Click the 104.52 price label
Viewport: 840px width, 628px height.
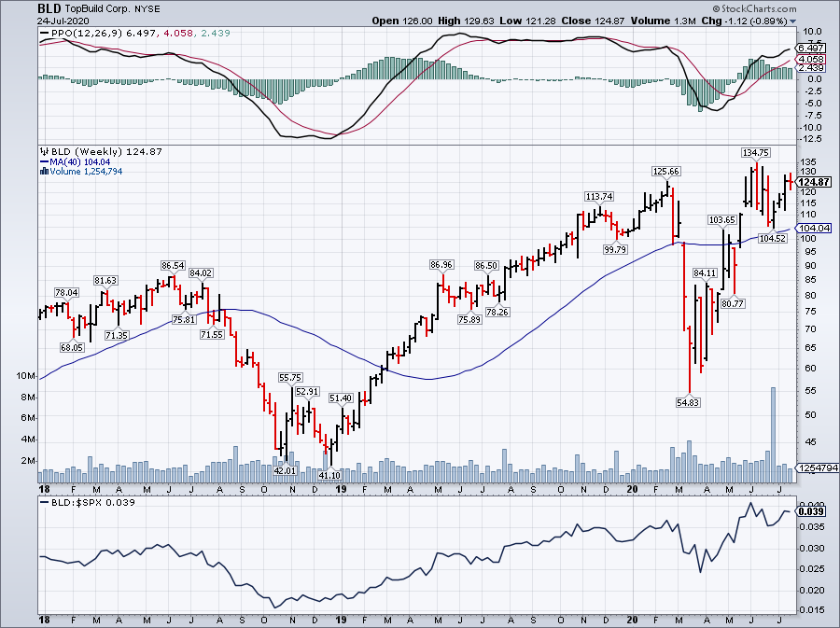[773, 238]
